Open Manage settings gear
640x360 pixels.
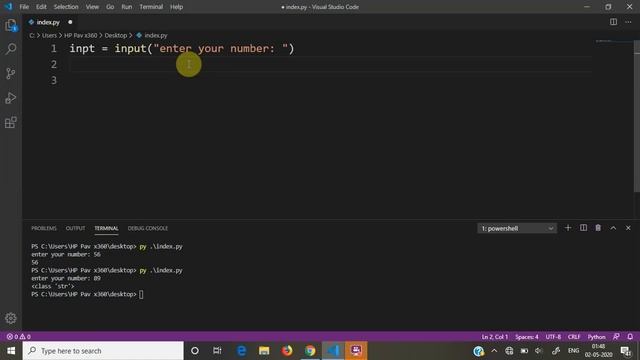click(11, 318)
